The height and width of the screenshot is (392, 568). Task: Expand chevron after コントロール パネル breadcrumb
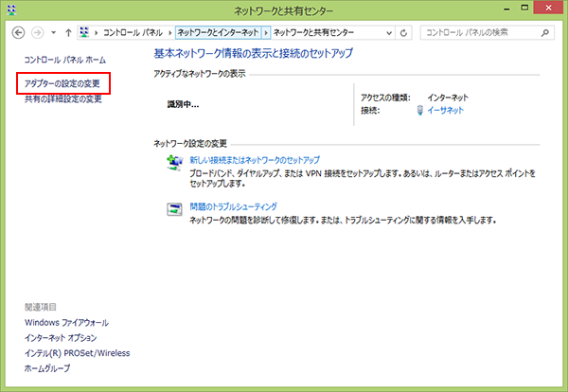coord(169,33)
